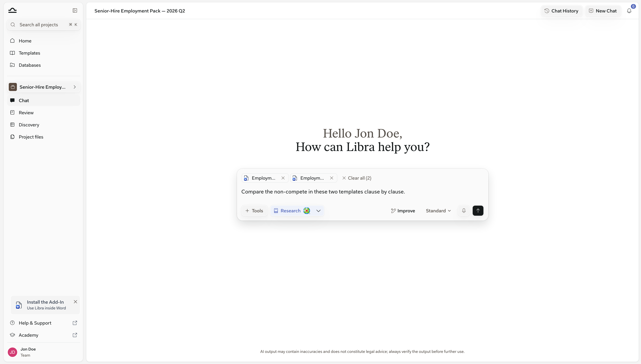Click the Libra logo icon
Screen dimensions: 641x364
pyautogui.click(x=12, y=10)
